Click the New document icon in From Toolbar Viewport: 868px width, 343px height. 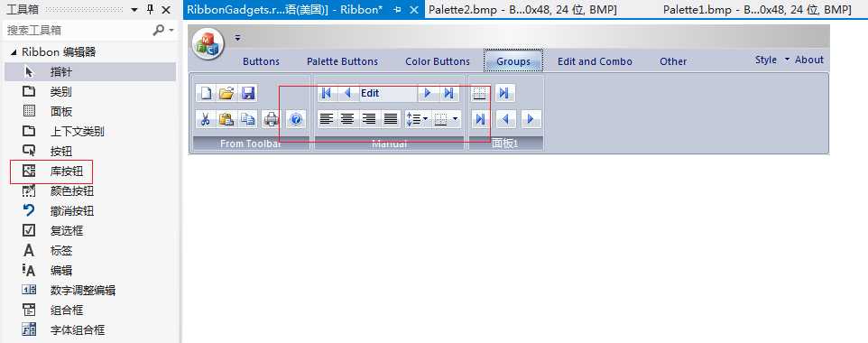coord(206,93)
